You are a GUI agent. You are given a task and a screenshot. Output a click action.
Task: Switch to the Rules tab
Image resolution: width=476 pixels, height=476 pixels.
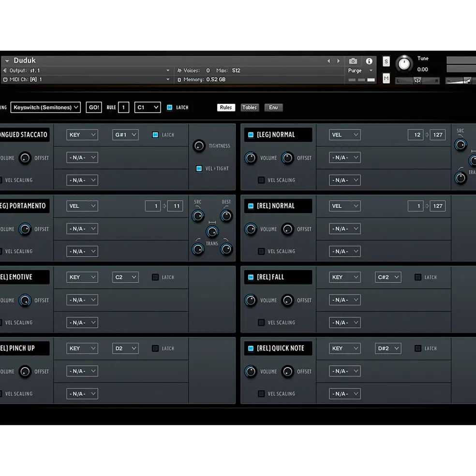226,107
